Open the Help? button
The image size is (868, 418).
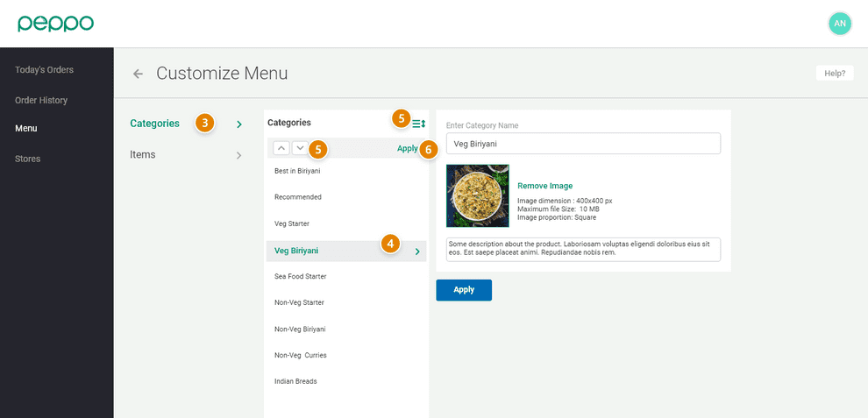click(835, 74)
